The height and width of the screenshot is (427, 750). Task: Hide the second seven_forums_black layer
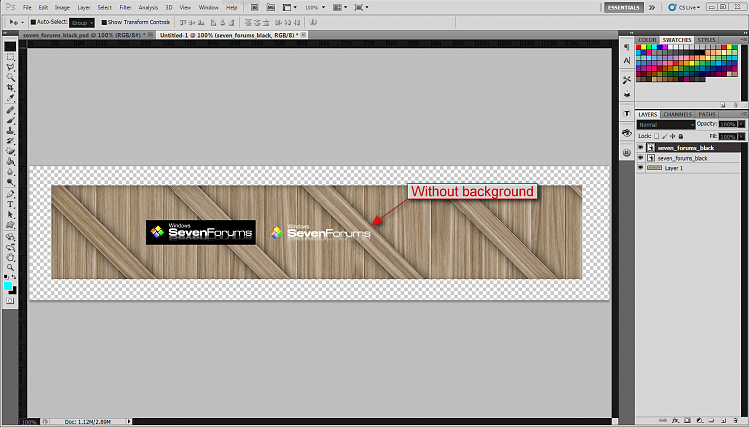[640, 158]
